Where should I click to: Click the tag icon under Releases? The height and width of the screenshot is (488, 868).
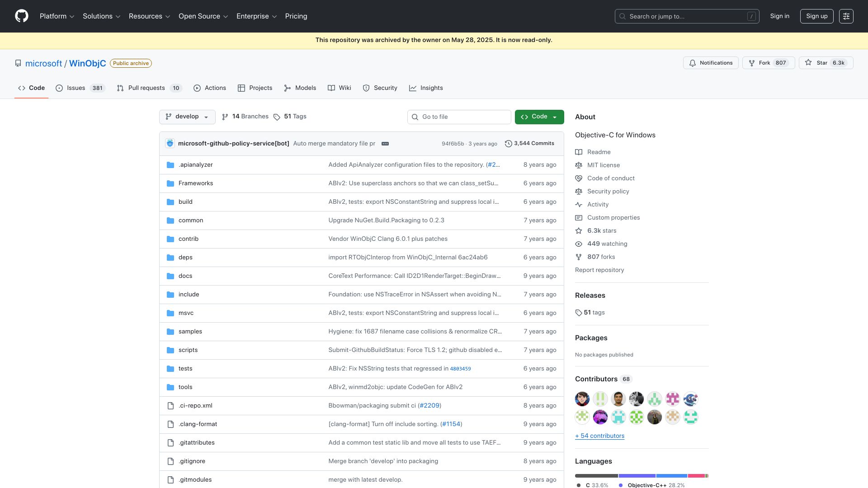(x=579, y=313)
